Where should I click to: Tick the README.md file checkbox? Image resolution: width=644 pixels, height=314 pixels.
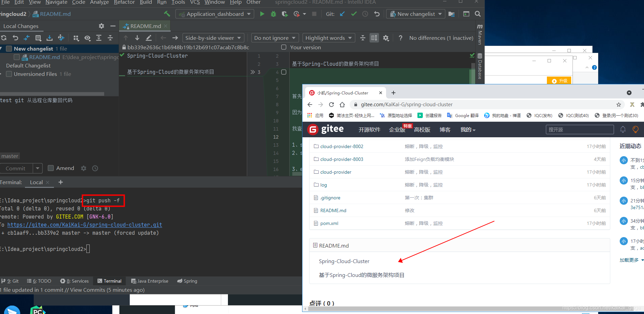click(x=17, y=57)
